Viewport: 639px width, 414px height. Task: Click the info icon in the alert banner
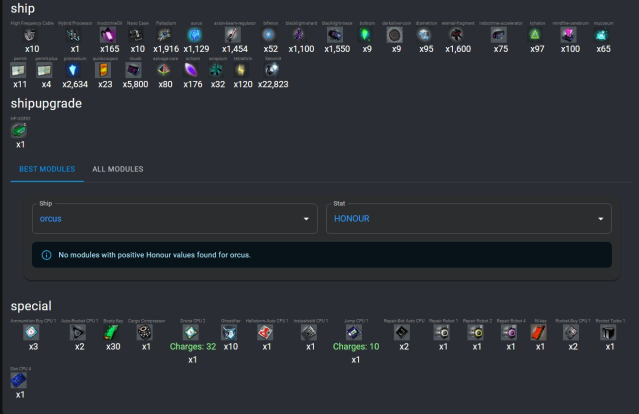pyautogui.click(x=46, y=255)
